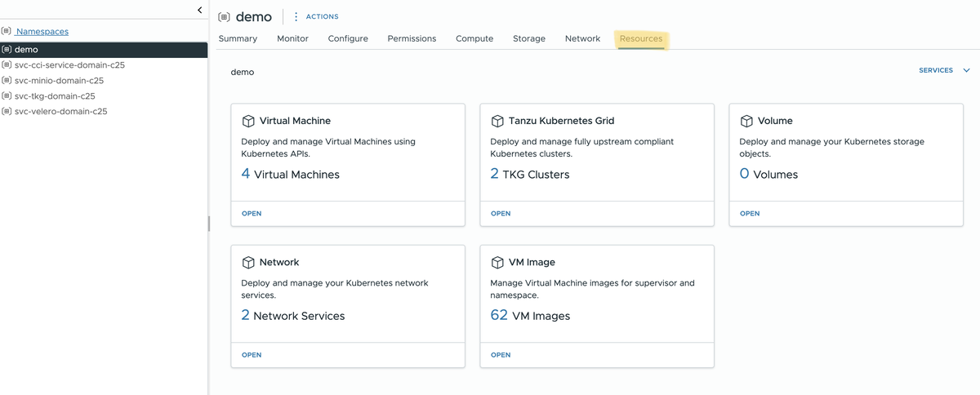
Task: Select svc-velero-domain-c25 in namespace tree
Action: point(60,112)
